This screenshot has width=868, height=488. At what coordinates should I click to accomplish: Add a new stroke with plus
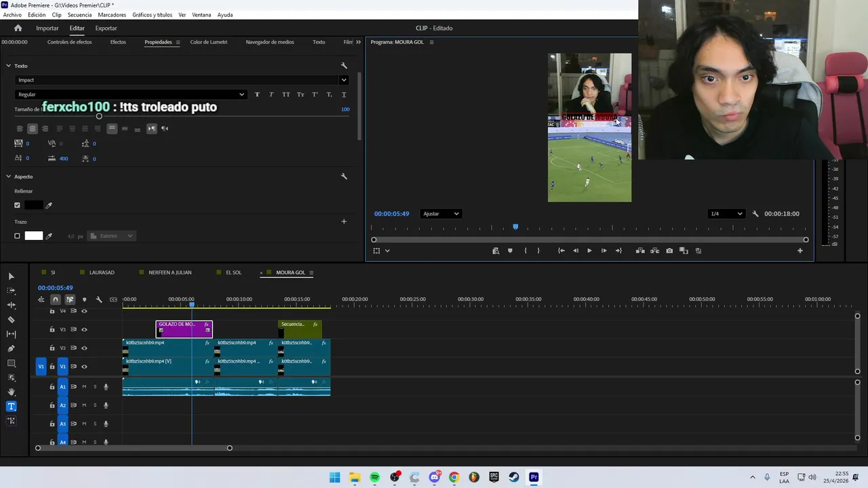(x=344, y=222)
